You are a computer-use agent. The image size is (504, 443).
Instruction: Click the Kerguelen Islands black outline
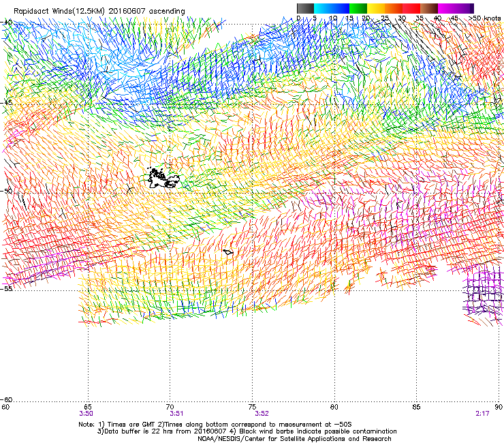163,178
